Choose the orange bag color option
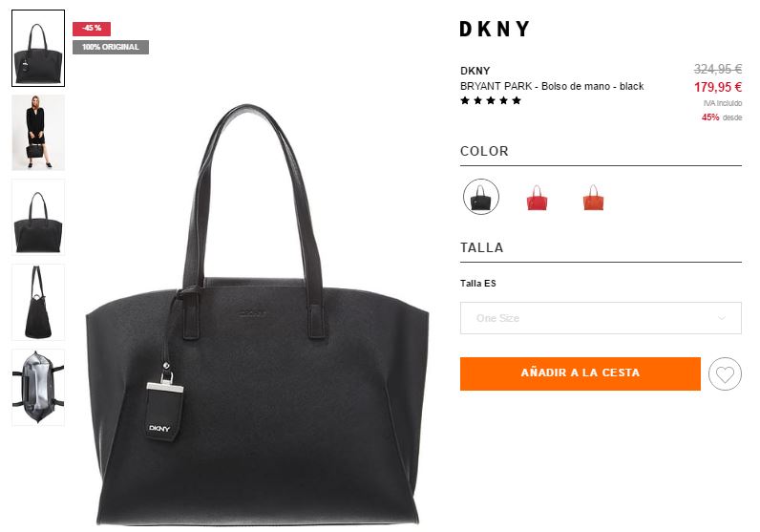Screen dimensions: 760x532 (x=593, y=198)
